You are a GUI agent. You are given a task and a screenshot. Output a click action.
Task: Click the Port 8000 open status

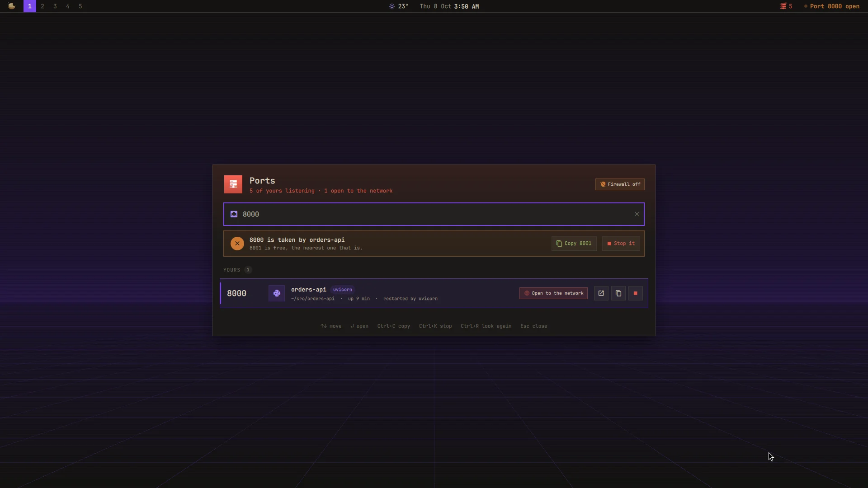831,6
